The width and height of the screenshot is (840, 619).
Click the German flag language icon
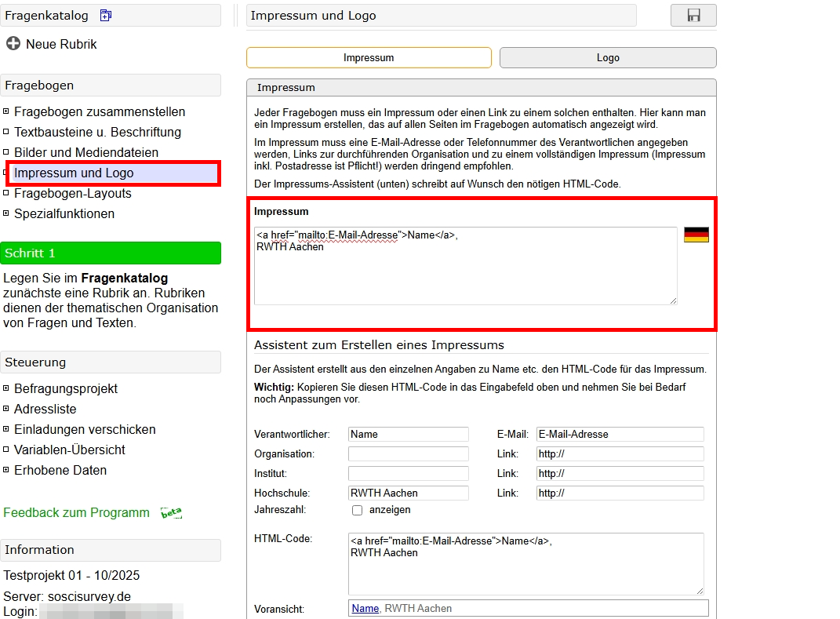[696, 233]
